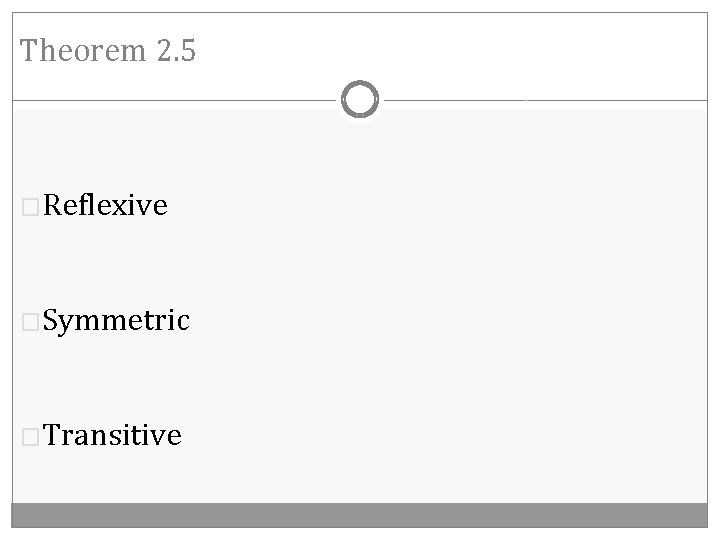Click the dark gray footer bar
720x540 pixels.
(x=360, y=515)
